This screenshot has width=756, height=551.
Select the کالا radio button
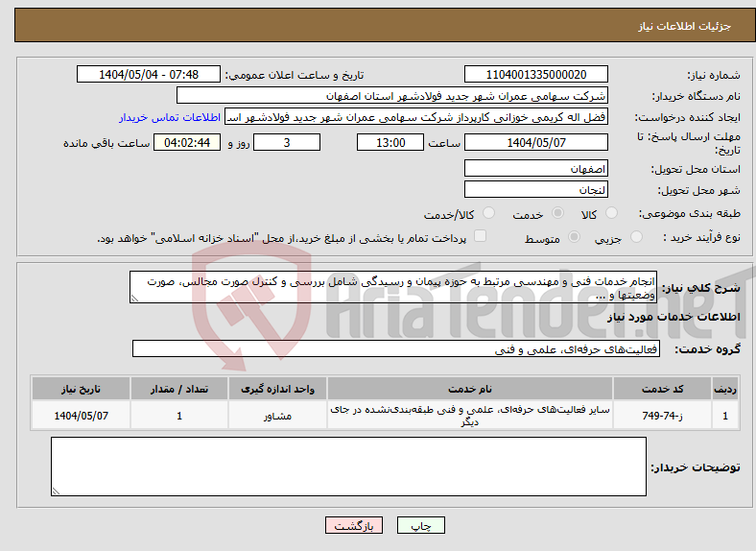[611, 213]
